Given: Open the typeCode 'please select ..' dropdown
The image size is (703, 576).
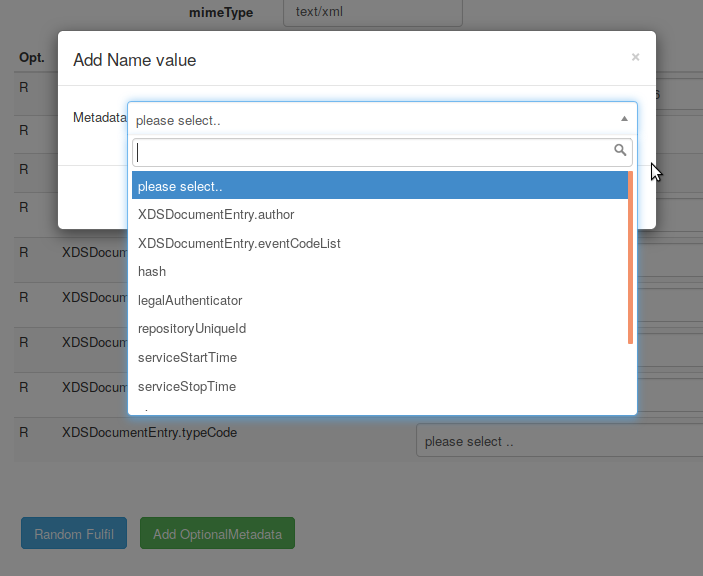Looking at the screenshot, I should 557,441.
